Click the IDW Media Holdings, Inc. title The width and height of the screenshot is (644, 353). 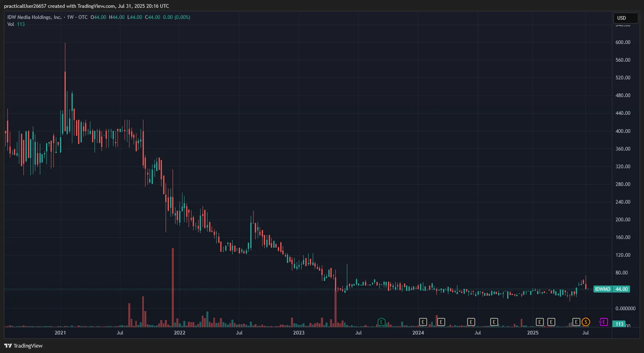tap(35, 17)
